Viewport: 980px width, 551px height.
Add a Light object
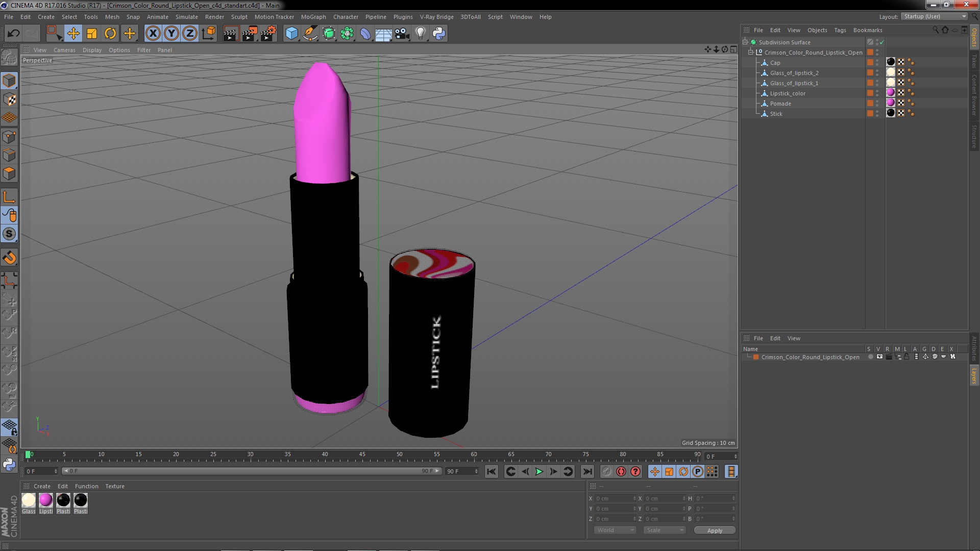[x=420, y=34]
